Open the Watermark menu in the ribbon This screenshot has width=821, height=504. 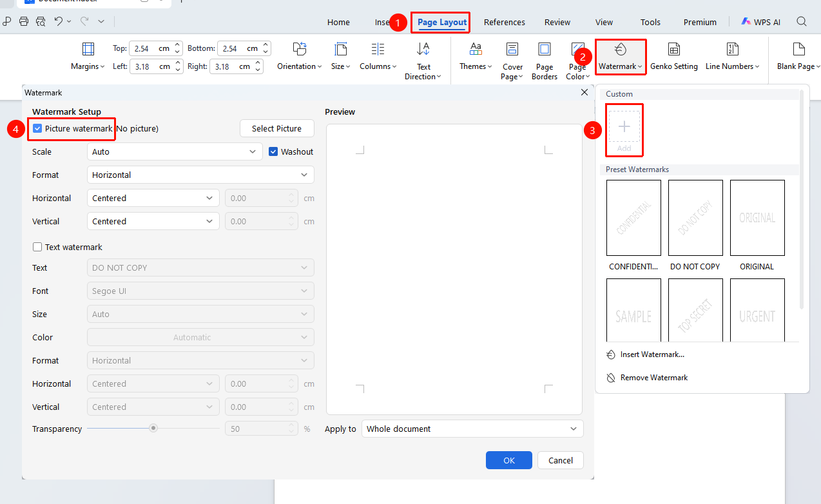(x=621, y=57)
